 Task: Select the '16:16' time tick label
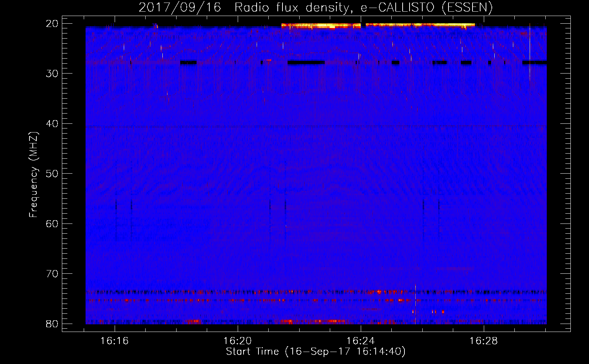click(115, 341)
